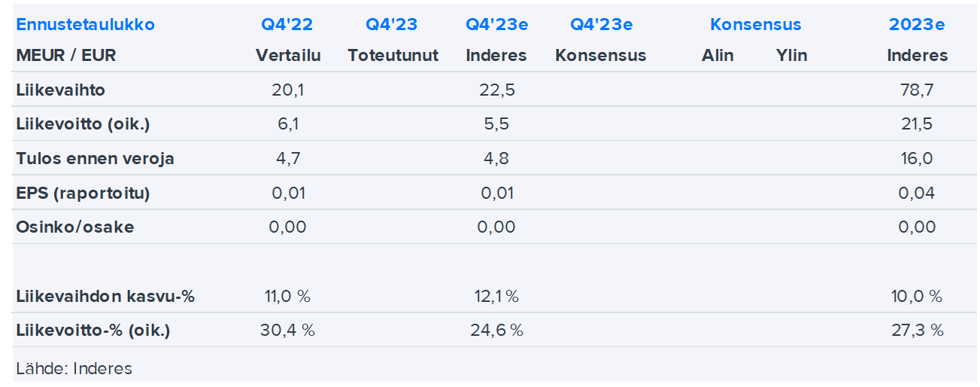Click the Osinko/osake row label

pos(74,227)
